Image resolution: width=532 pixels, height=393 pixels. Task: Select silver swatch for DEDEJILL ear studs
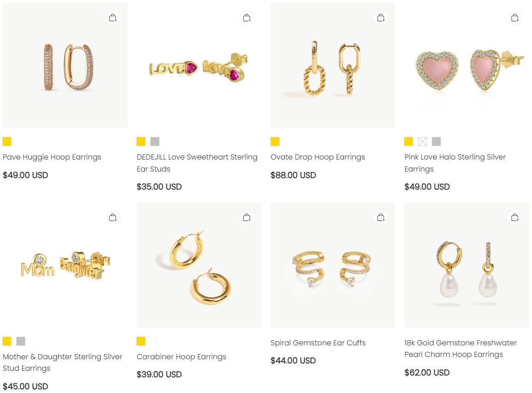(x=154, y=141)
